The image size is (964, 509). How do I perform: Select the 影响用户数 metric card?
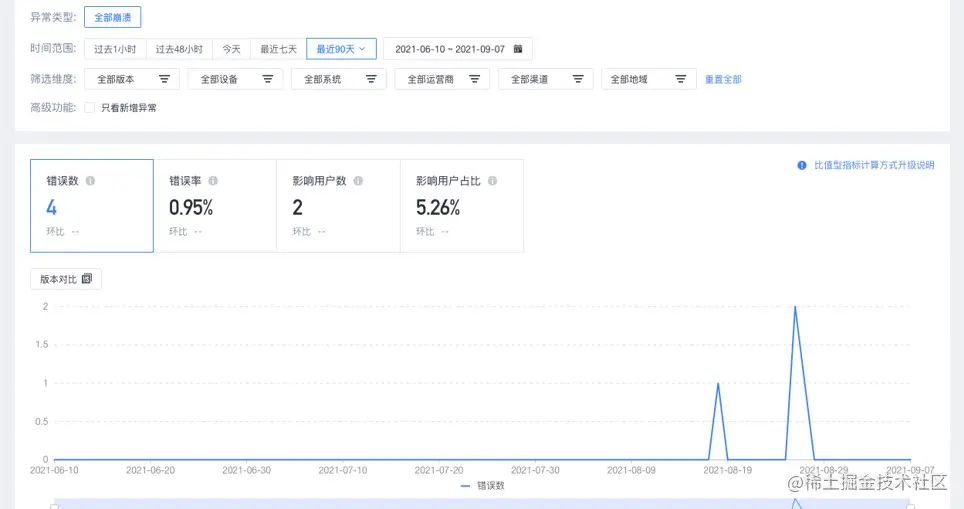click(338, 206)
